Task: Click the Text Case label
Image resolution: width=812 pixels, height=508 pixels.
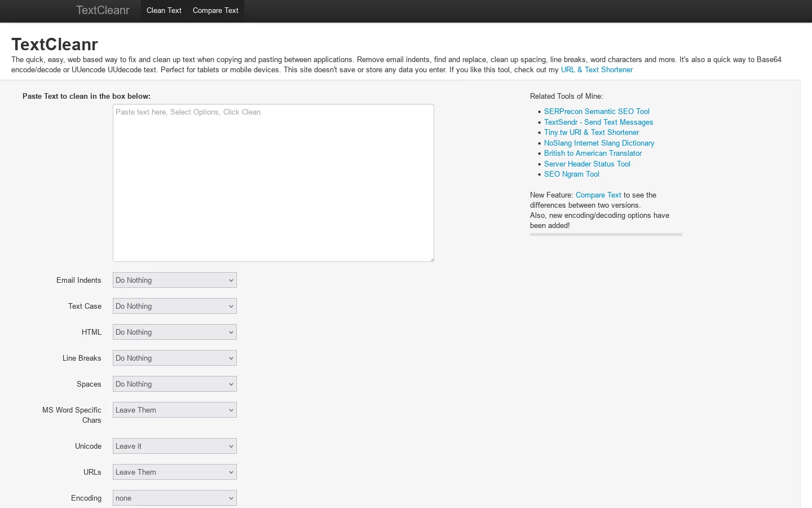Action: tap(85, 306)
